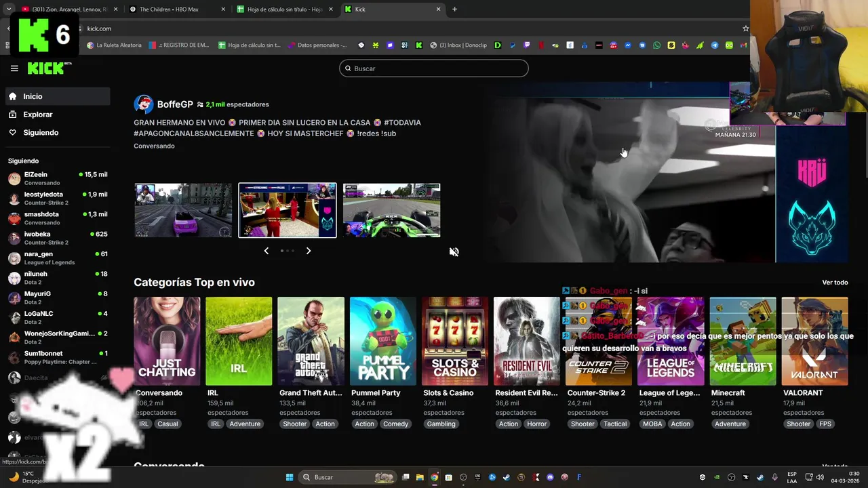The height and width of the screenshot is (488, 868).
Task: Switch to the Zion, Arcangel, Lennox YouTube tab
Action: [69, 9]
